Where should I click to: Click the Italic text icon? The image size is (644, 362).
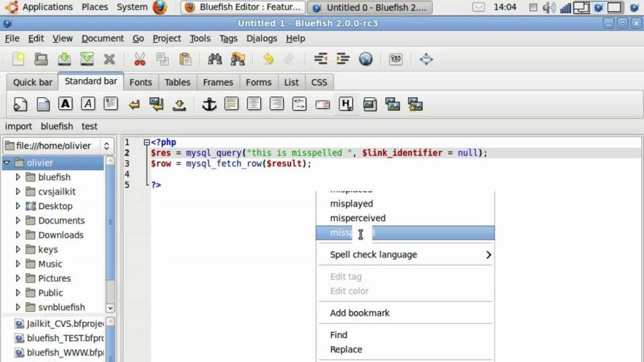[x=88, y=104]
